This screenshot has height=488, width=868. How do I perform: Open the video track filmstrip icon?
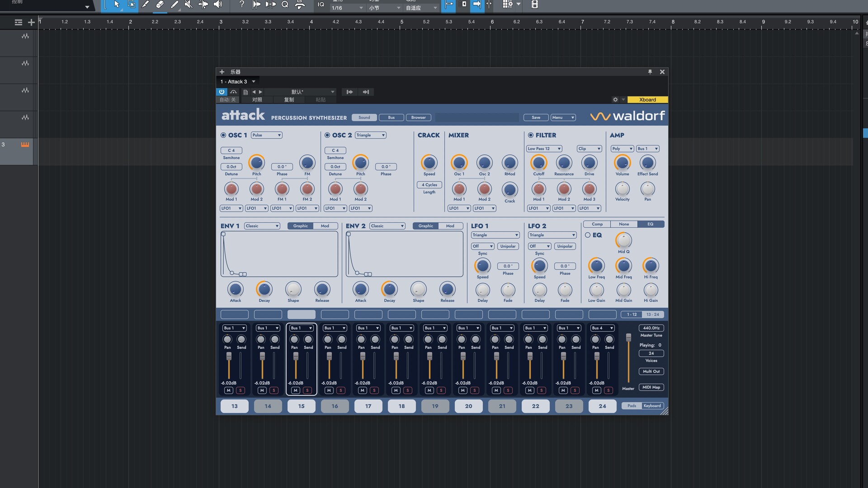pyautogui.click(x=535, y=5)
